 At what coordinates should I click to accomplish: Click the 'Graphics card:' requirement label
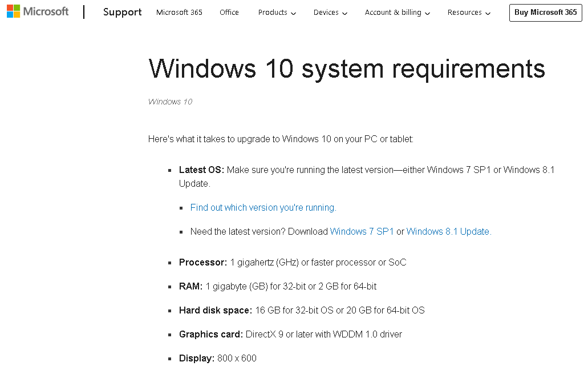click(211, 334)
